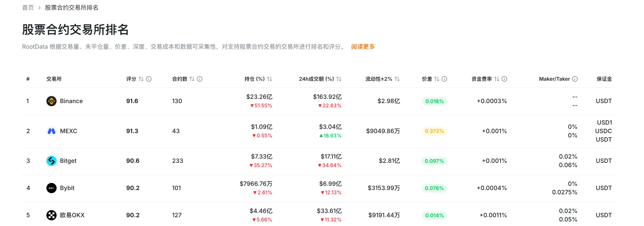Click the Binance exchange logo
Screen dimensions: 644x226
(51, 101)
